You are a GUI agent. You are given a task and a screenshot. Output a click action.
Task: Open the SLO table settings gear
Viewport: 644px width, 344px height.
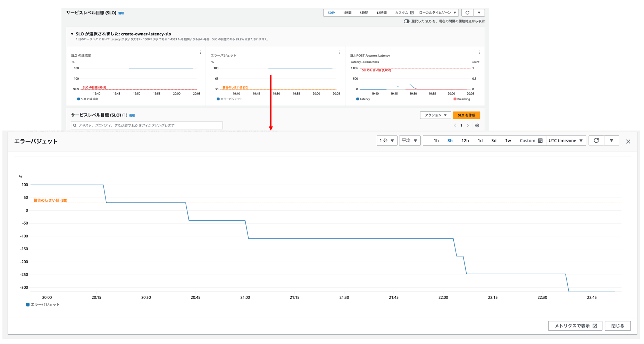(477, 126)
